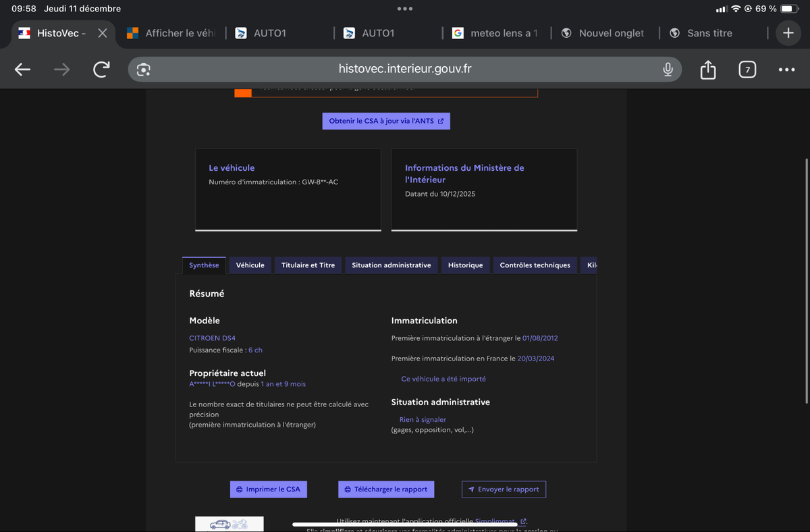Tap the Google Lens icon in address bar

click(143, 70)
